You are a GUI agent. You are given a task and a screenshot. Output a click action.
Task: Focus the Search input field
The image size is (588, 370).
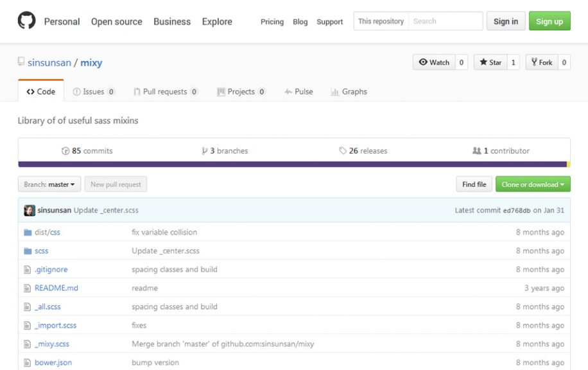pos(445,21)
